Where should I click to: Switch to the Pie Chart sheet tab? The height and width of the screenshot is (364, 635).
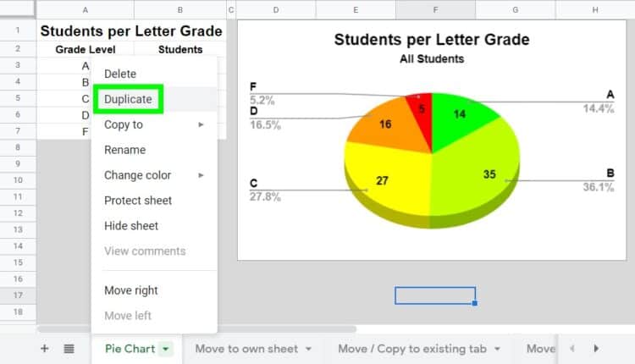point(130,349)
